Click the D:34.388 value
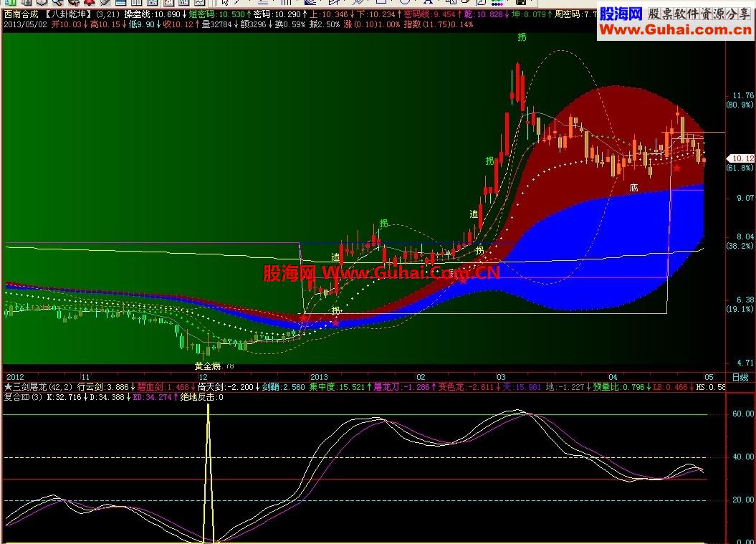The height and width of the screenshot is (544, 756). [107, 397]
